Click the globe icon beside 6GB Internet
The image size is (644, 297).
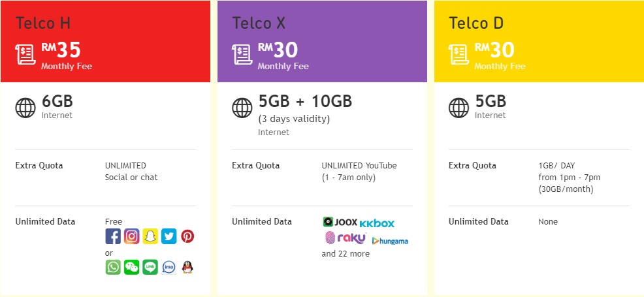pyautogui.click(x=25, y=108)
